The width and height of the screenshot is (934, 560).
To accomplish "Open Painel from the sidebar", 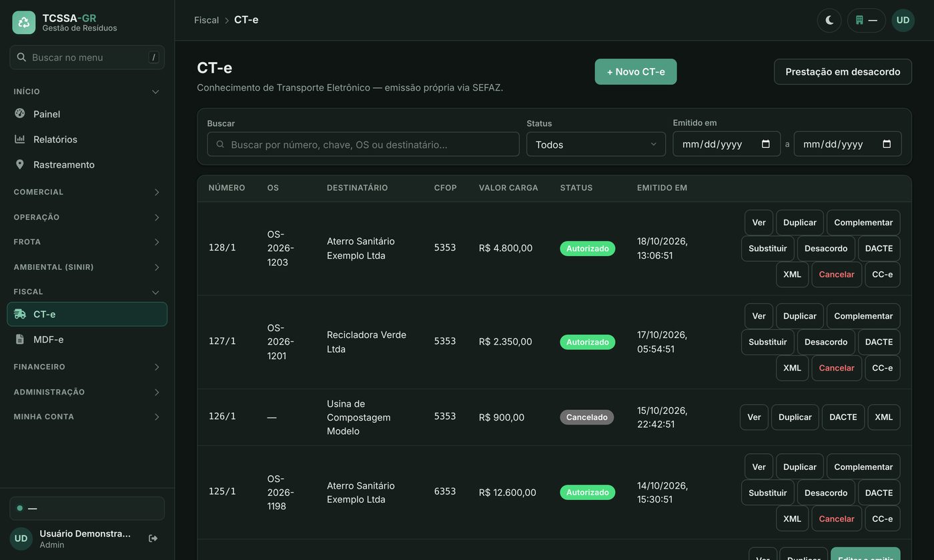I will click(87, 114).
